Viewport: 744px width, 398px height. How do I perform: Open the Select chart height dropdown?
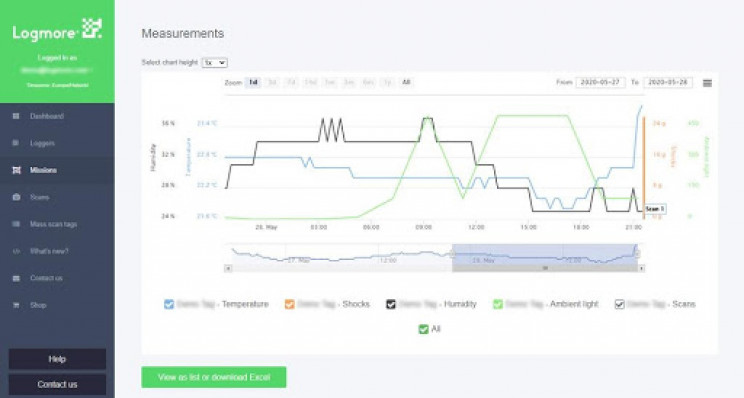coord(214,63)
